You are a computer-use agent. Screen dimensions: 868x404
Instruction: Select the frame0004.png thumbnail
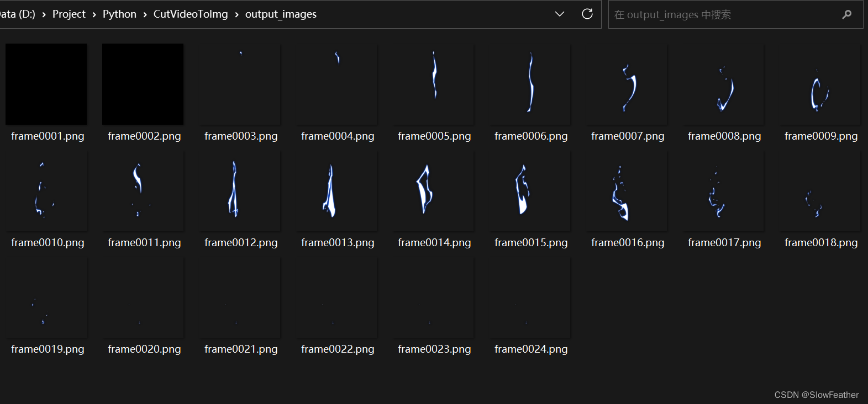336,84
